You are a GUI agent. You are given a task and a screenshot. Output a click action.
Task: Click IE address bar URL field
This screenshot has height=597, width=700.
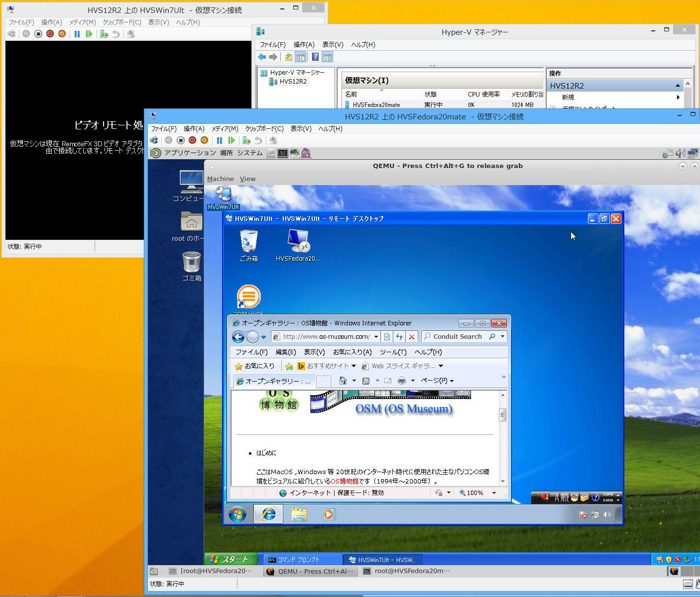[326, 337]
